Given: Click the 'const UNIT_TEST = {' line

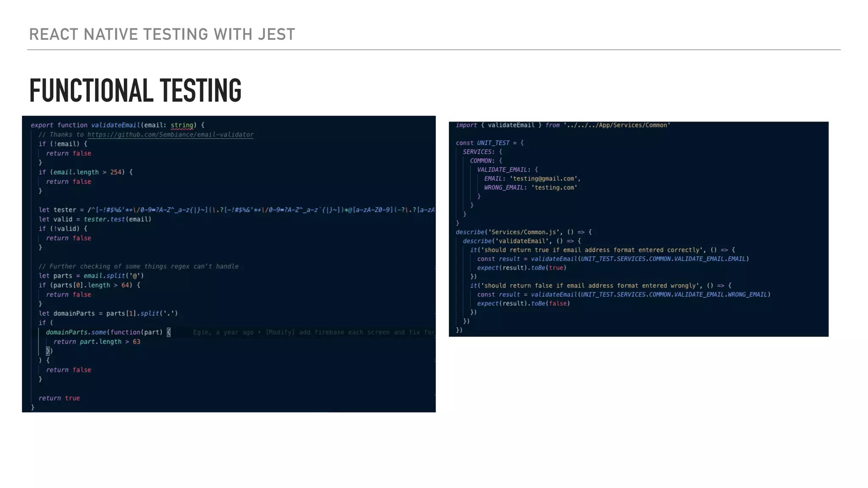Looking at the screenshot, I should (490, 143).
